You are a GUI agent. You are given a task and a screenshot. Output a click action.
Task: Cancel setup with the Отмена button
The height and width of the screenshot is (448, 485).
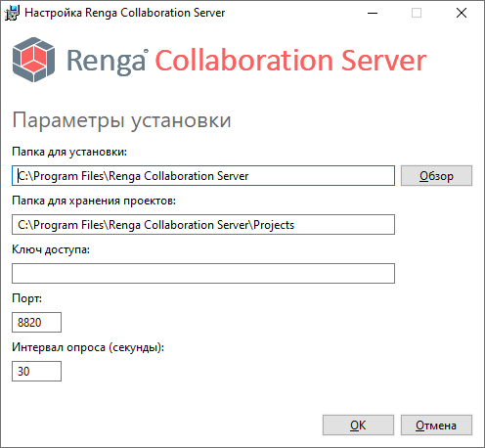point(436,426)
